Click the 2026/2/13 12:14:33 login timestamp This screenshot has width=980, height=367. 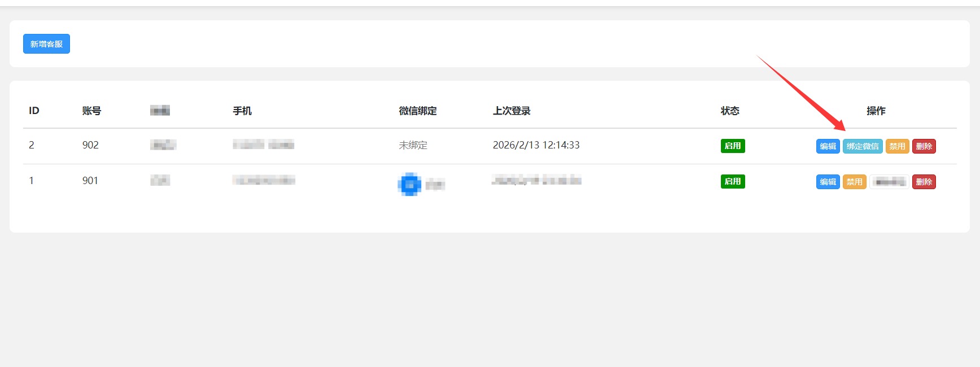point(536,145)
